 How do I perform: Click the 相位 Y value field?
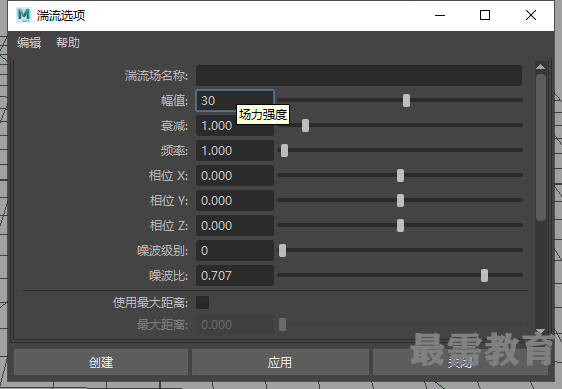pyautogui.click(x=235, y=201)
